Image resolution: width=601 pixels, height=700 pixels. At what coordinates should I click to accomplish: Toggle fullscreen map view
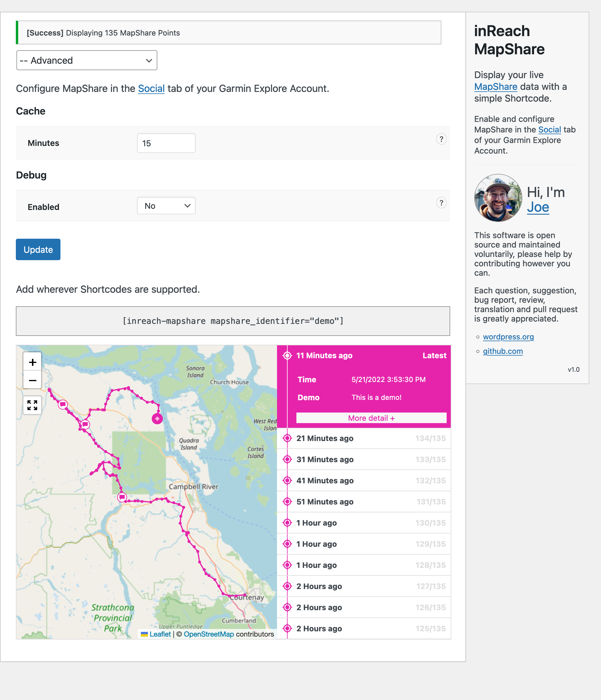(x=32, y=405)
